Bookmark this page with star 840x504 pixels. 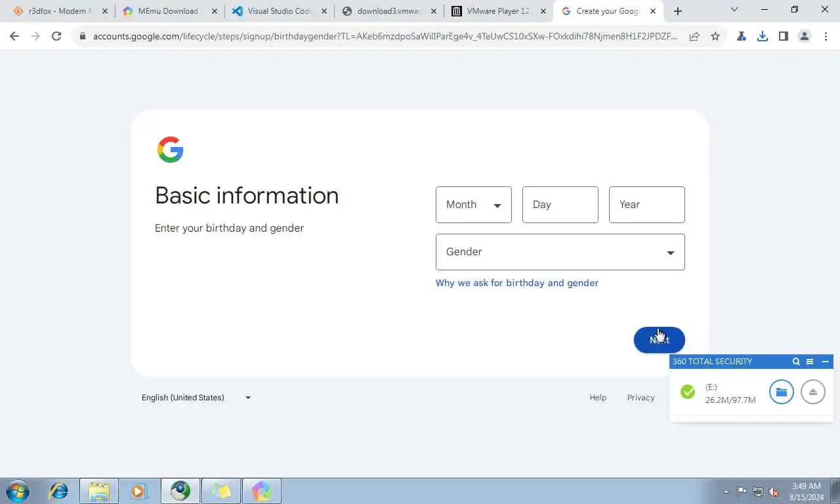click(715, 37)
